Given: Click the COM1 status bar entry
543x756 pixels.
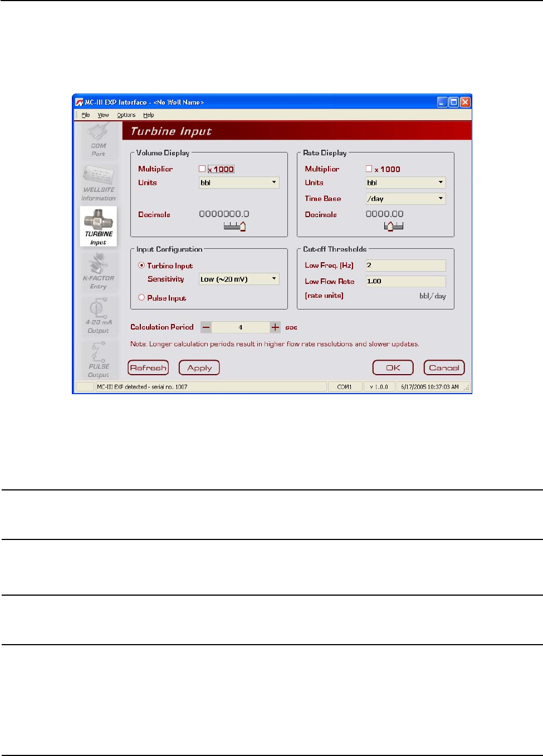Looking at the screenshot, I should point(345,387).
